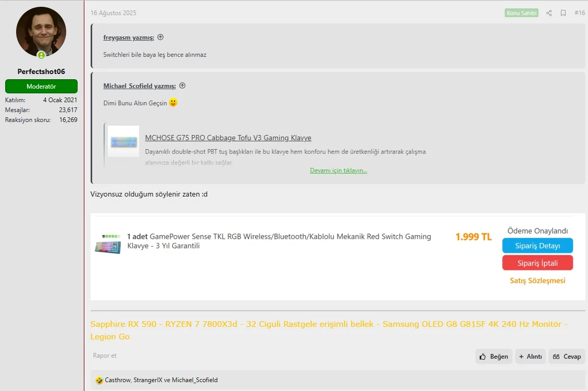Click the signature text Sapphire RX 590
588x391 pixels.
pos(123,324)
